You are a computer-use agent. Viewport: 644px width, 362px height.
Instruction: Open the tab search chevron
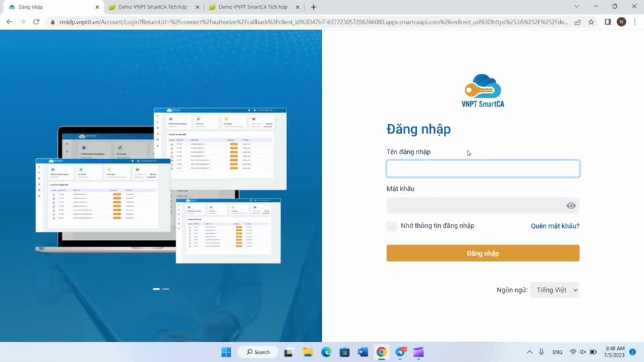point(577,7)
